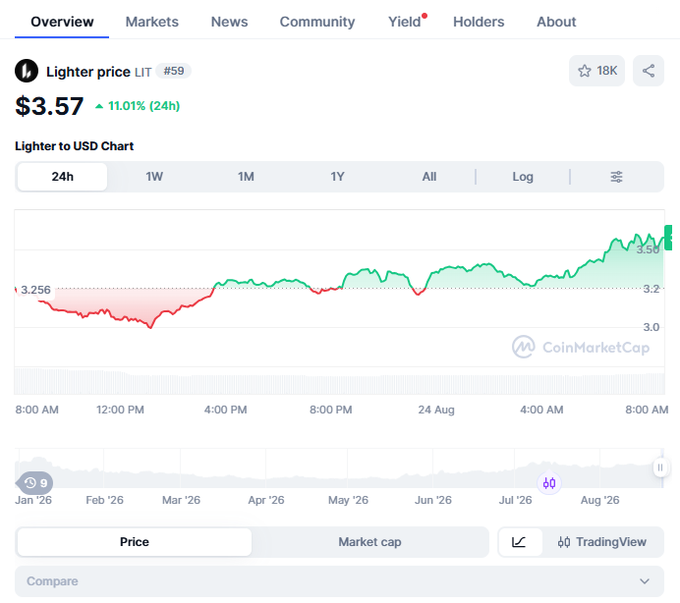Open the Compare dropdown

(x=339, y=581)
